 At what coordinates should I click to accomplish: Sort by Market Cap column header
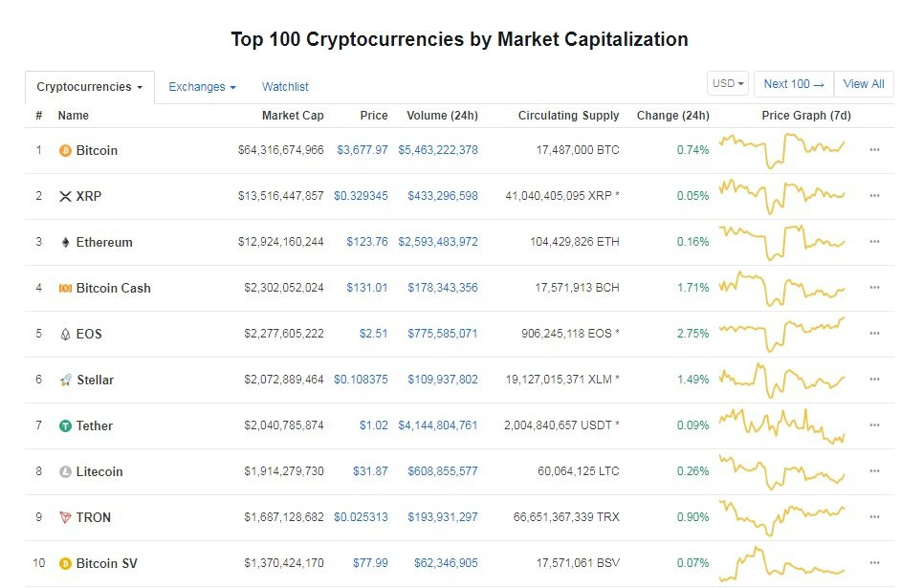tap(293, 116)
